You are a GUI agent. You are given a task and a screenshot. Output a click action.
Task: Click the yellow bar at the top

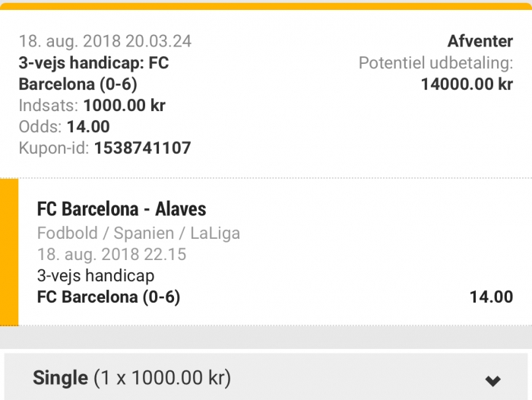click(266, 6)
